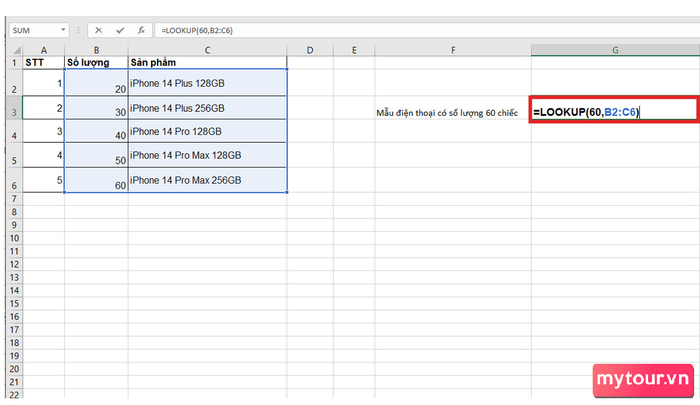Click the Số lượng header cell
This screenshot has height=405, width=700.
tap(96, 63)
